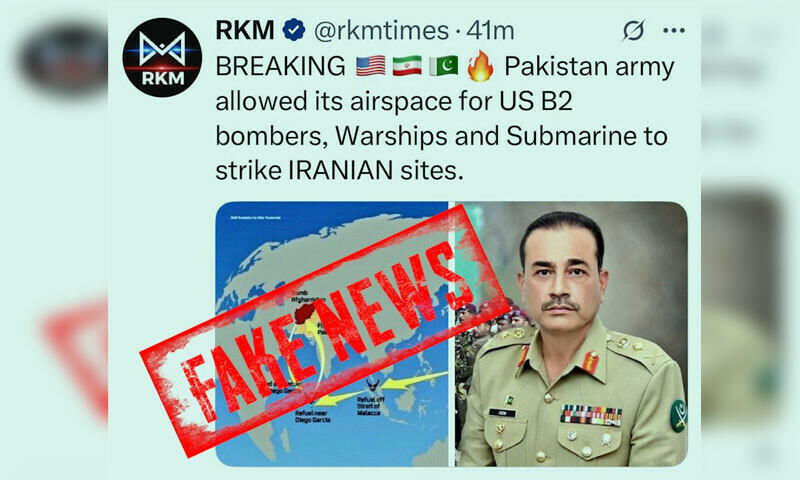
Task: Click the Pakistan flag emoji
Action: (443, 66)
